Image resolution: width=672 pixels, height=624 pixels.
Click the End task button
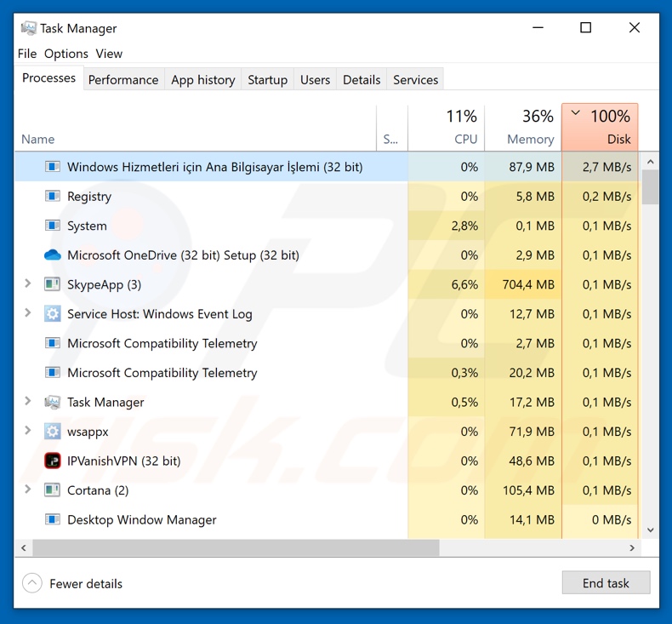click(606, 583)
